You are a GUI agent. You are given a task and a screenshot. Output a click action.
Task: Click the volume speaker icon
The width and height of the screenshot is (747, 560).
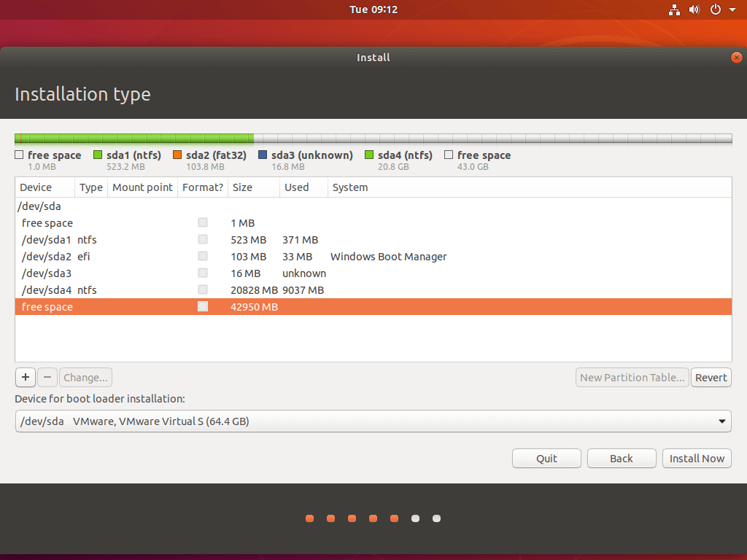coord(694,9)
